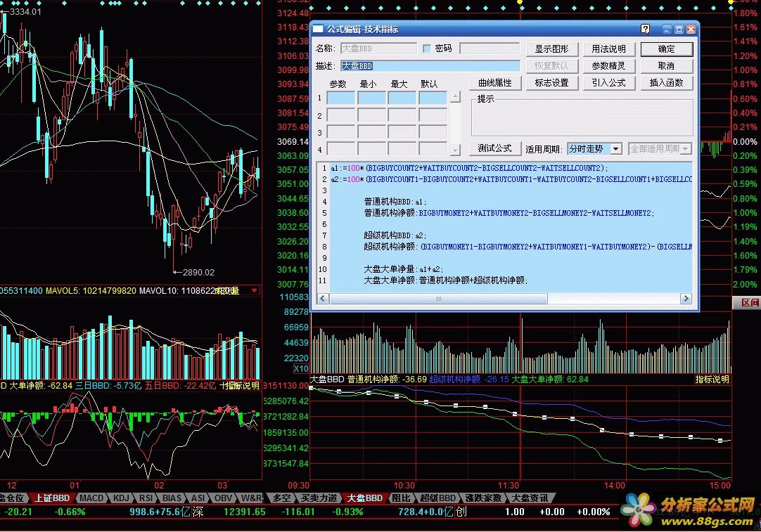The width and height of the screenshot is (761, 532).
Task: Click the 取消 button
Action: [666, 66]
